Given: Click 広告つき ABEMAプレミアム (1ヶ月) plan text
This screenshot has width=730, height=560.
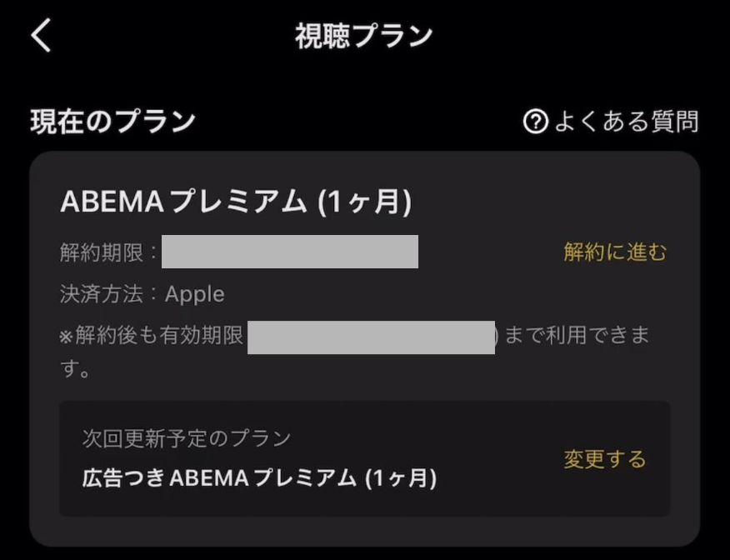Looking at the screenshot, I should [x=259, y=478].
